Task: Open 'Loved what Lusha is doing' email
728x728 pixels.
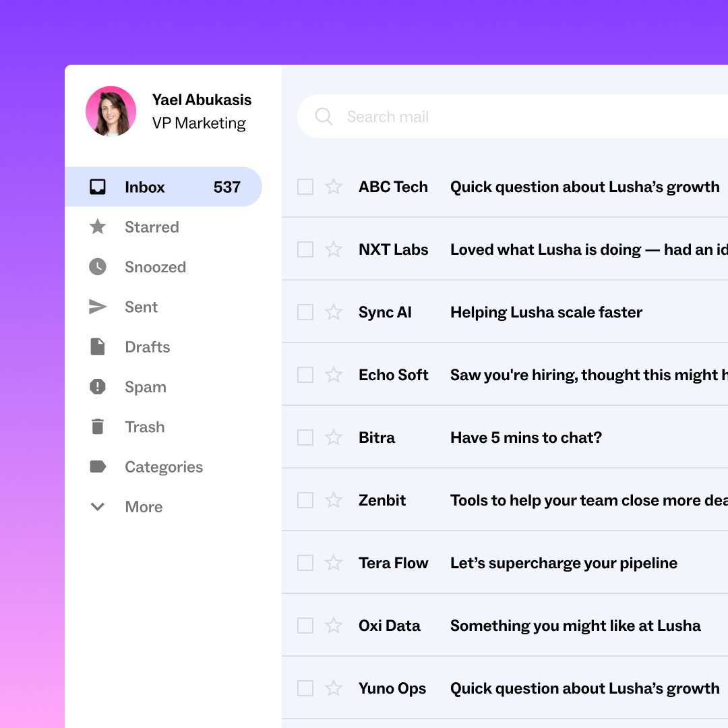Action: point(588,250)
